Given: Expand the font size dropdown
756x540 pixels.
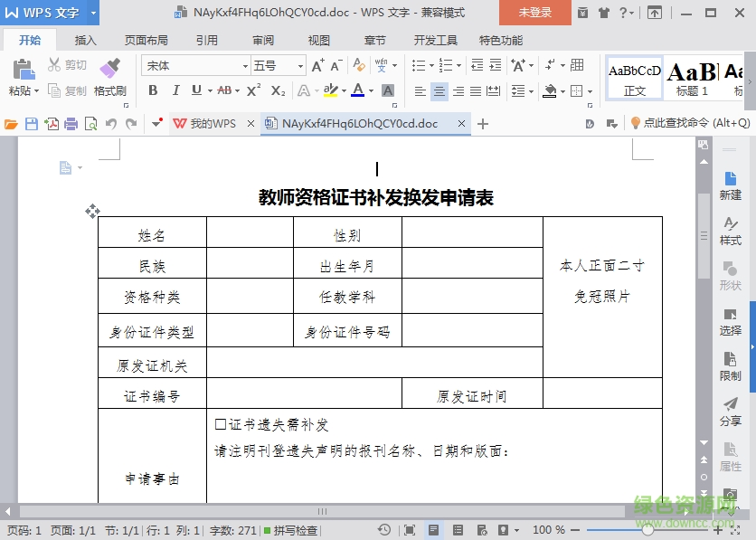Looking at the screenshot, I should click(x=300, y=65).
